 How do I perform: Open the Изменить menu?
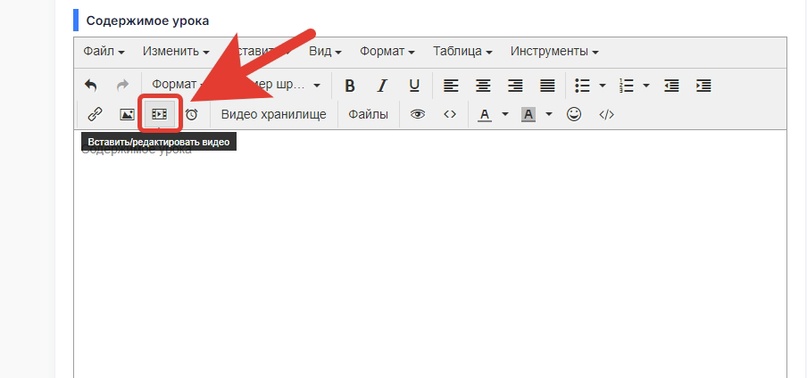pyautogui.click(x=176, y=51)
